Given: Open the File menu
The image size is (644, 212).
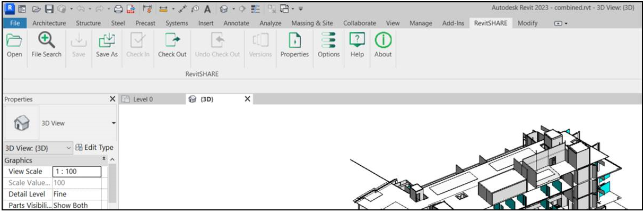Looking at the screenshot, I should point(15,23).
